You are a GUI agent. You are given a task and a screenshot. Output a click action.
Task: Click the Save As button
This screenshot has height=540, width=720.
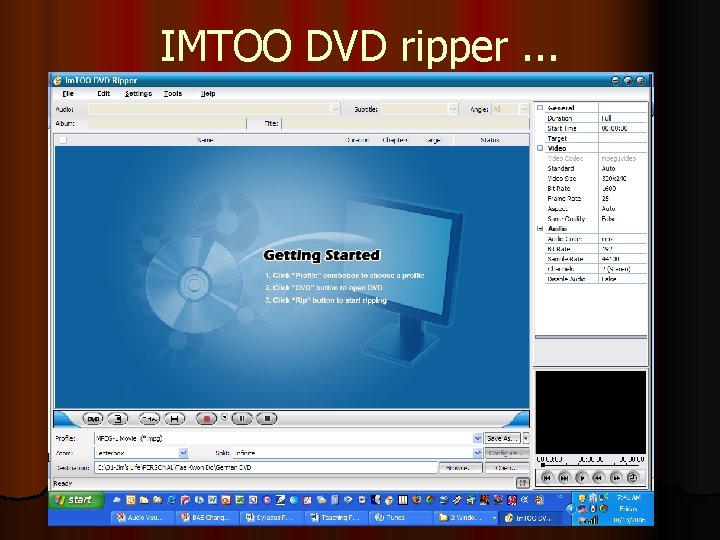(503, 439)
